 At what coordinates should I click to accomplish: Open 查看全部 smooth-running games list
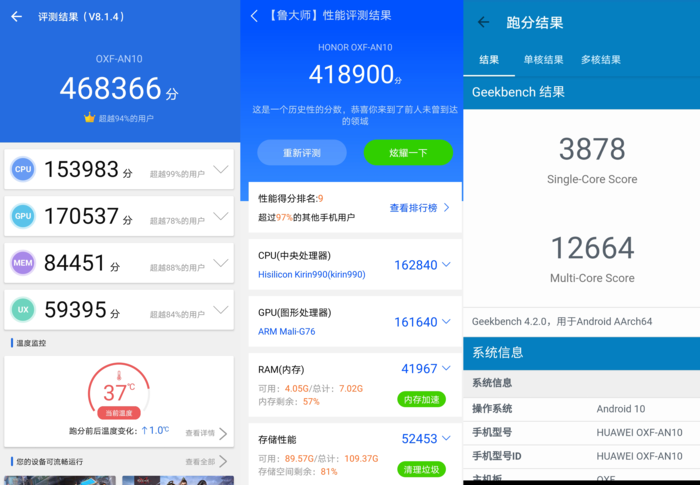(x=206, y=461)
